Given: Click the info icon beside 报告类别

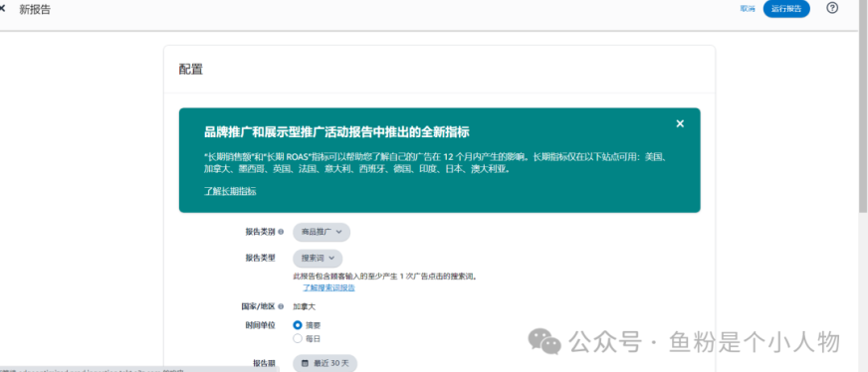Looking at the screenshot, I should tap(281, 232).
